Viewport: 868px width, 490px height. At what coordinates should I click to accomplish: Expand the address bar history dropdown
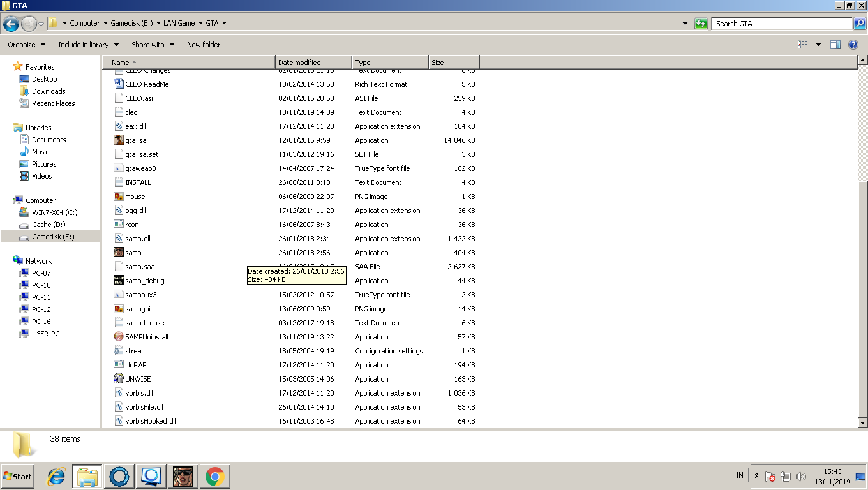click(685, 24)
